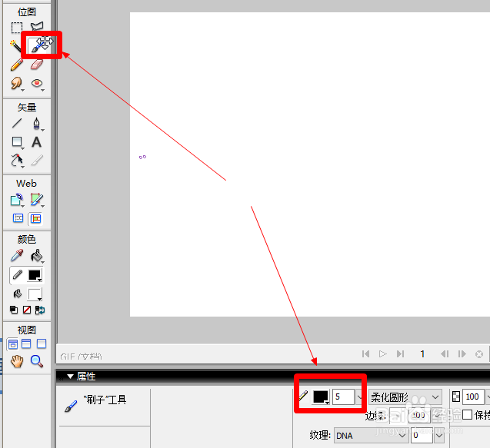Viewport: 490px width, 448px height.
Task: Select the Hand tool
Action: coord(17,361)
